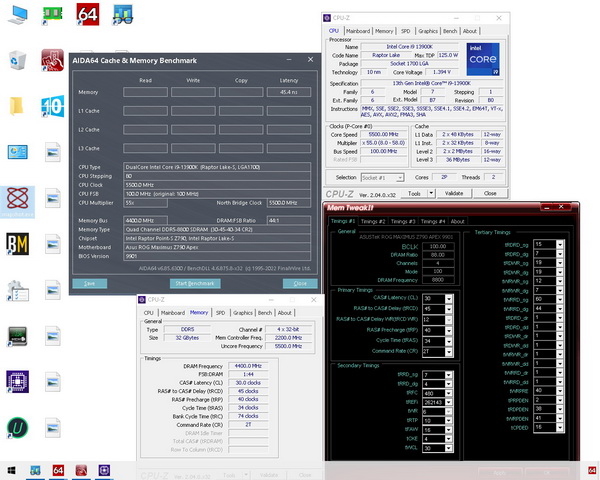Switch to CPU-Z in the taskbar

104,470
